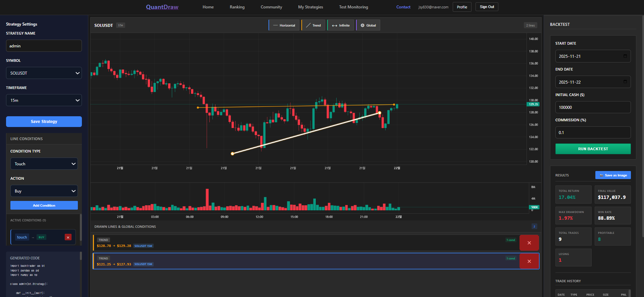
Task: Click the Total Trades 9 card
Action: click(x=574, y=237)
